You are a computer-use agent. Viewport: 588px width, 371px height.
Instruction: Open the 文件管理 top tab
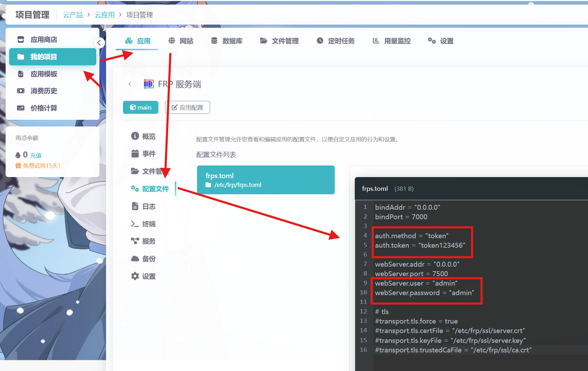coord(279,41)
